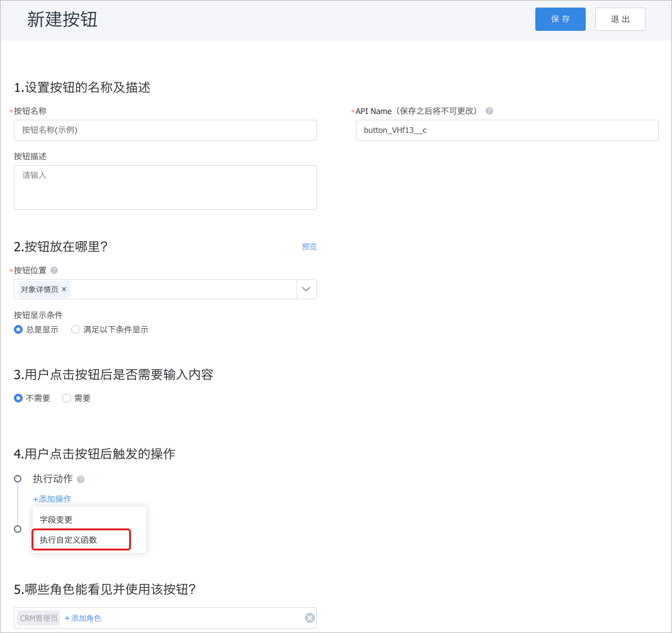Image resolution: width=672 pixels, height=633 pixels.
Task: Click the +添加角色 link
Action: click(x=83, y=618)
